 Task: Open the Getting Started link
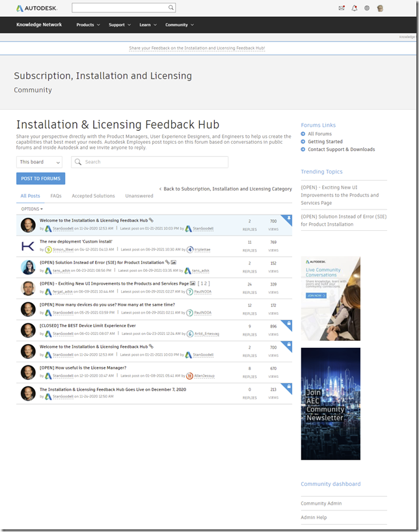click(325, 142)
